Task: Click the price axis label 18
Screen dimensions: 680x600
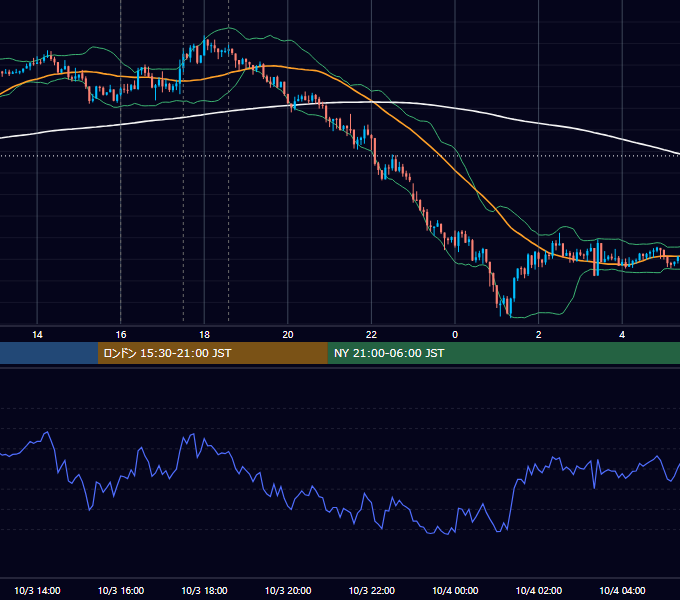Action: [x=204, y=335]
